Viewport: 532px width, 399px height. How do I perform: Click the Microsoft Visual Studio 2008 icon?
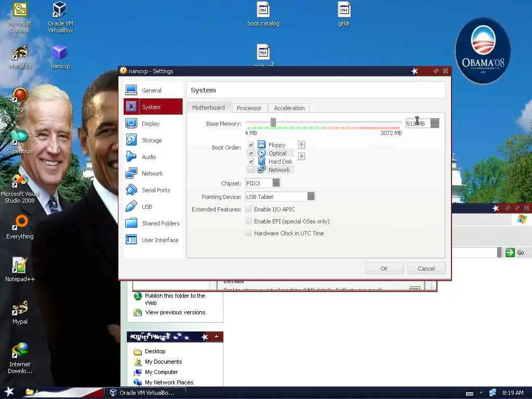20,189
